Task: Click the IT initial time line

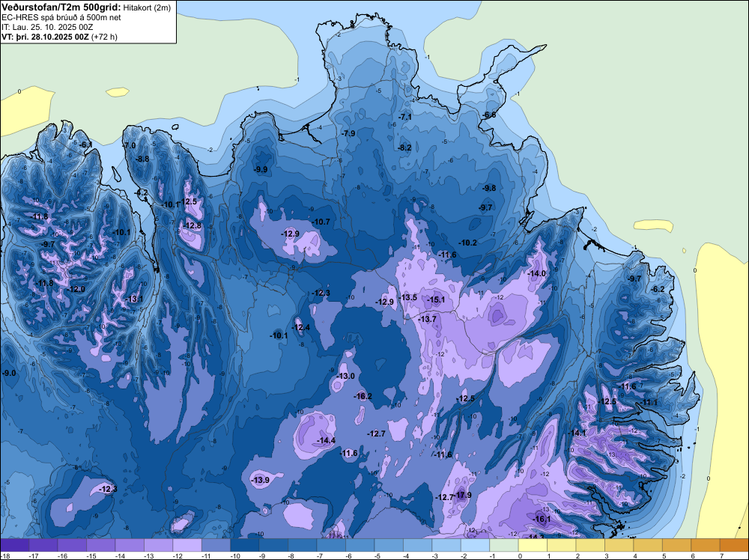Action: coord(47,27)
